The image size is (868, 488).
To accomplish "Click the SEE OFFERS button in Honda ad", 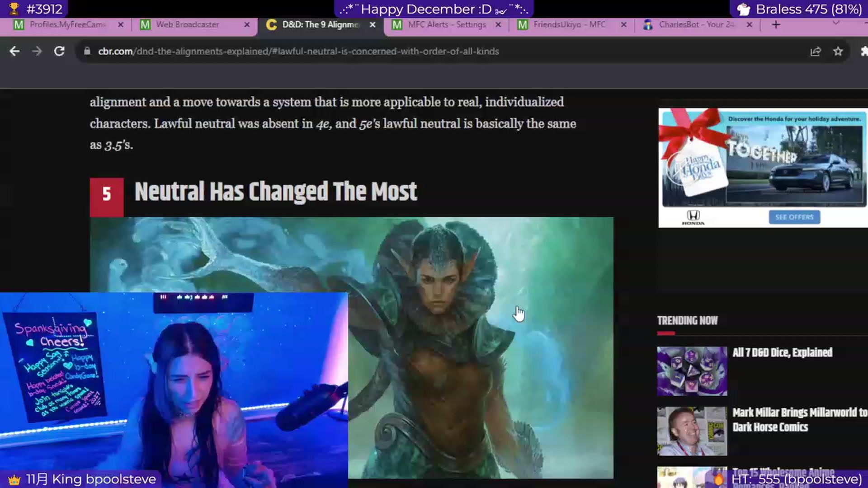I will [x=794, y=217].
